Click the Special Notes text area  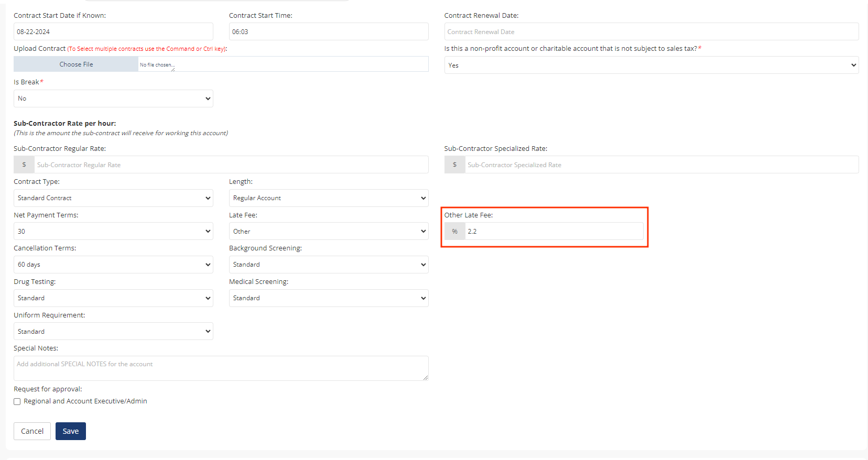coord(221,368)
